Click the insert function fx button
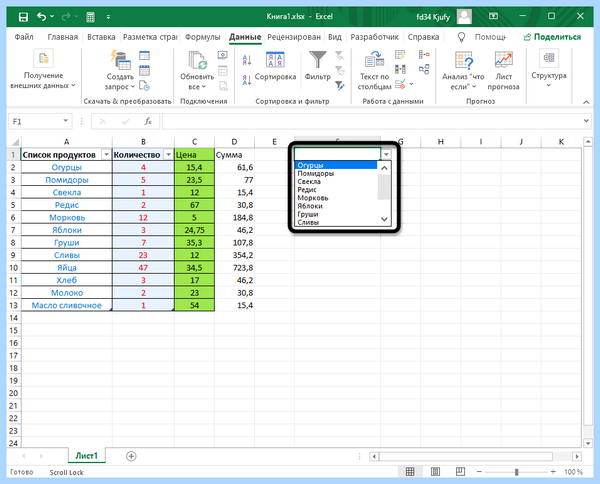This screenshot has height=484, width=600. [x=148, y=121]
